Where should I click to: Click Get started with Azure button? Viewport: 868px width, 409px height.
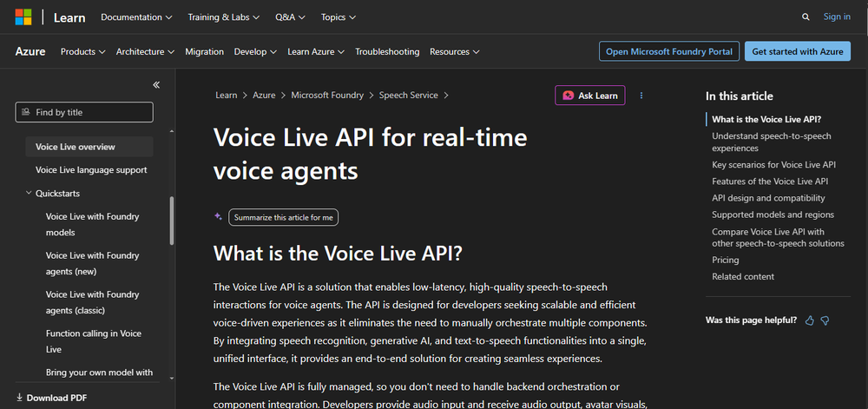click(797, 51)
